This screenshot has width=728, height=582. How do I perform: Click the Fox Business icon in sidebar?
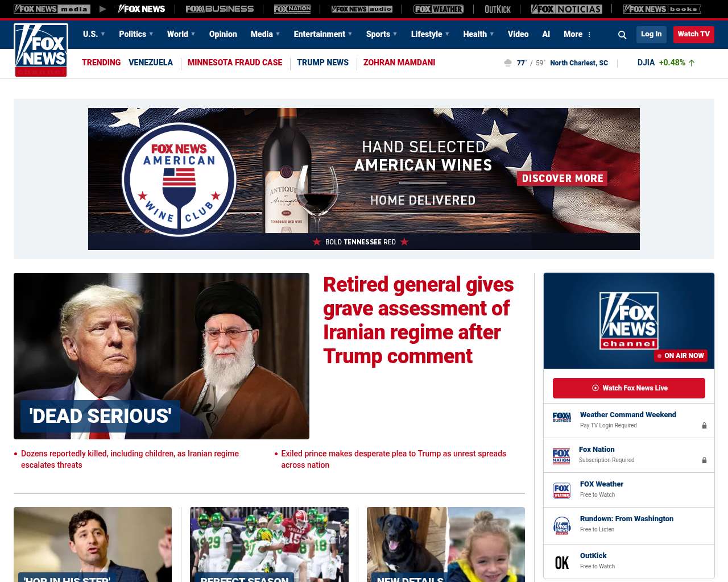(x=561, y=417)
